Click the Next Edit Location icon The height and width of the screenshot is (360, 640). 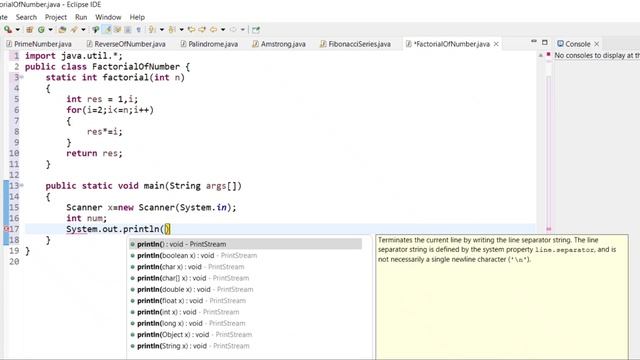pyautogui.click(x=202, y=29)
